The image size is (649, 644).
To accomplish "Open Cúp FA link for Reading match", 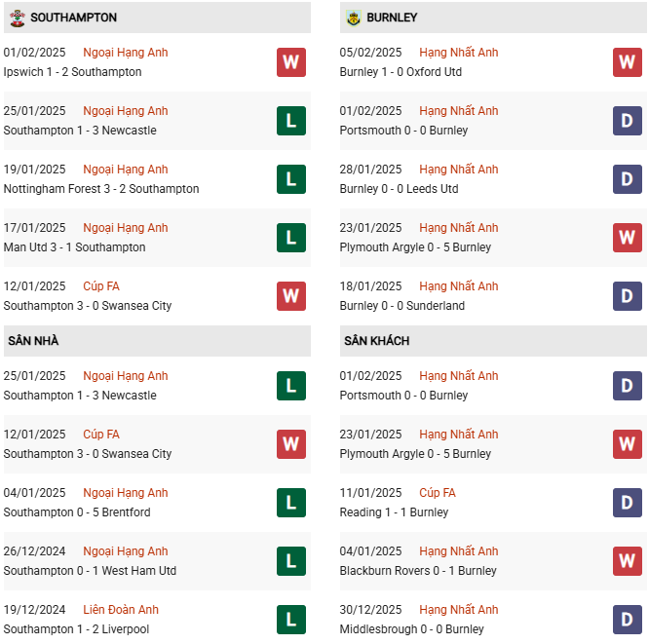I will (x=437, y=493).
